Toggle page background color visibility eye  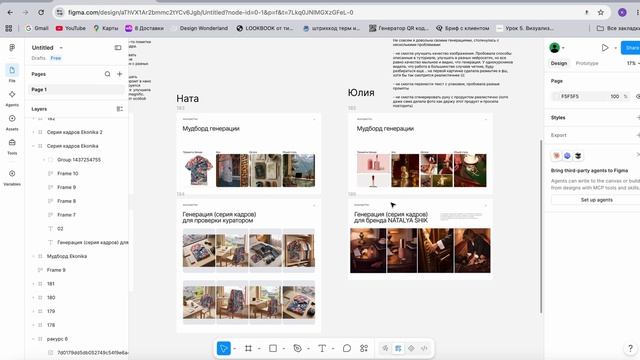(x=638, y=96)
